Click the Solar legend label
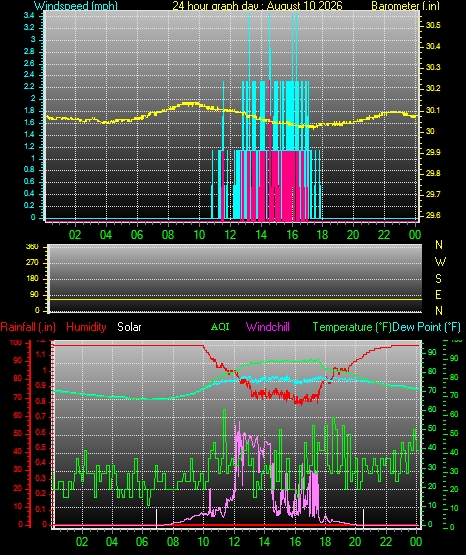 (129, 327)
